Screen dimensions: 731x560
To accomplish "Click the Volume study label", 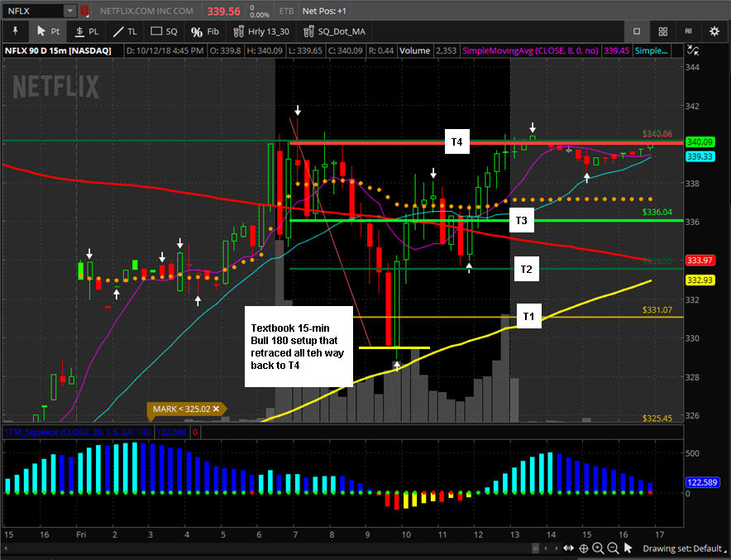I will click(414, 50).
